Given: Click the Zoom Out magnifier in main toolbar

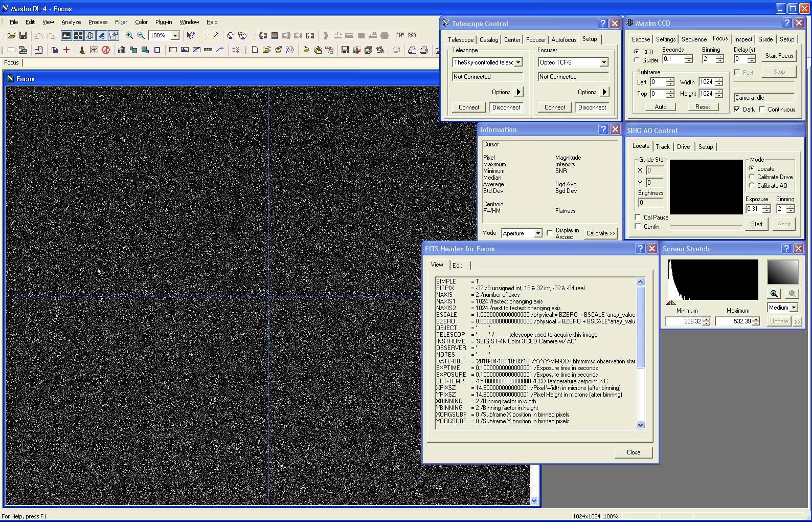Looking at the screenshot, I should click(141, 35).
